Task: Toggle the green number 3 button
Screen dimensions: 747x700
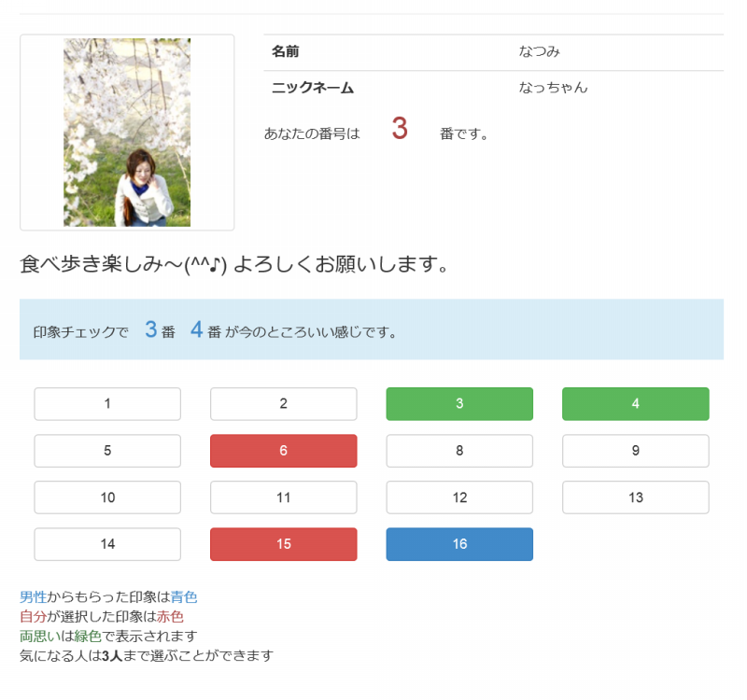Action: pos(459,404)
